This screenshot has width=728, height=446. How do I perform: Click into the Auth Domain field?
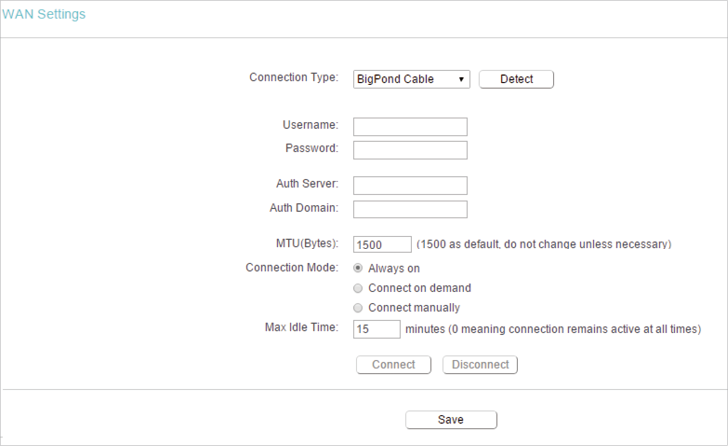coord(410,209)
